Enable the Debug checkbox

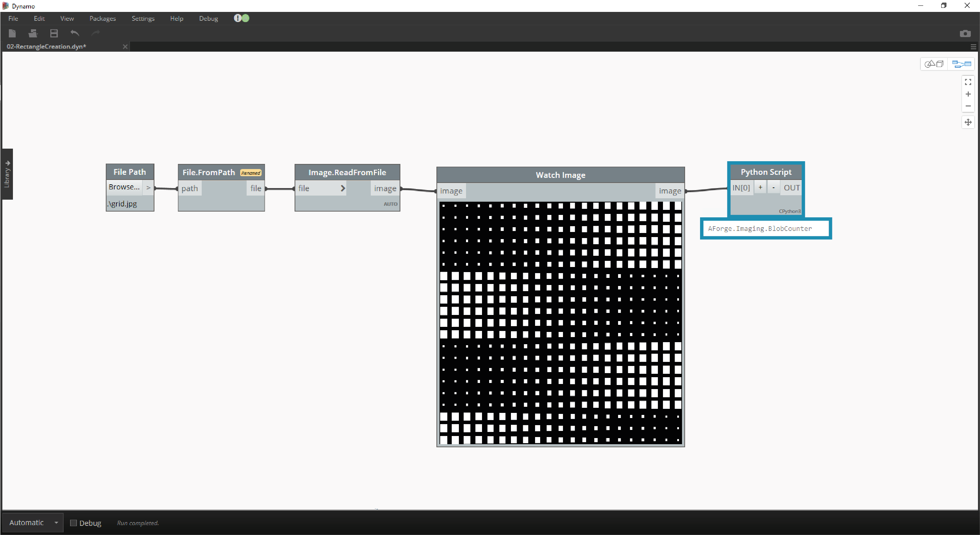[73, 523]
